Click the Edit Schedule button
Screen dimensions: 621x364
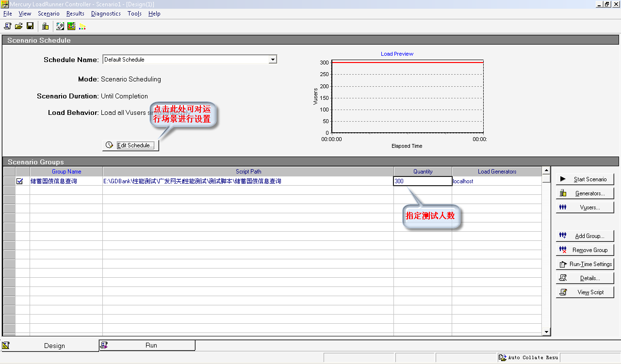[131, 145]
